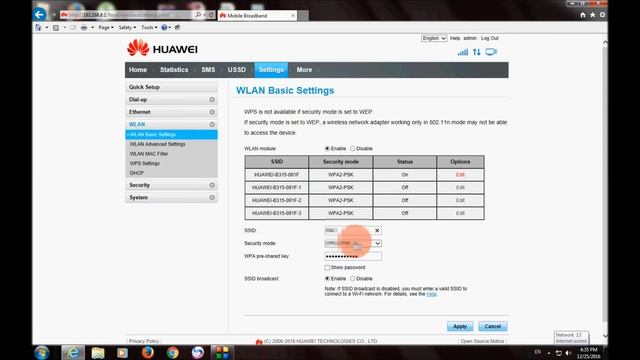Open the media player taskbar icon

pyautogui.click(x=122, y=352)
